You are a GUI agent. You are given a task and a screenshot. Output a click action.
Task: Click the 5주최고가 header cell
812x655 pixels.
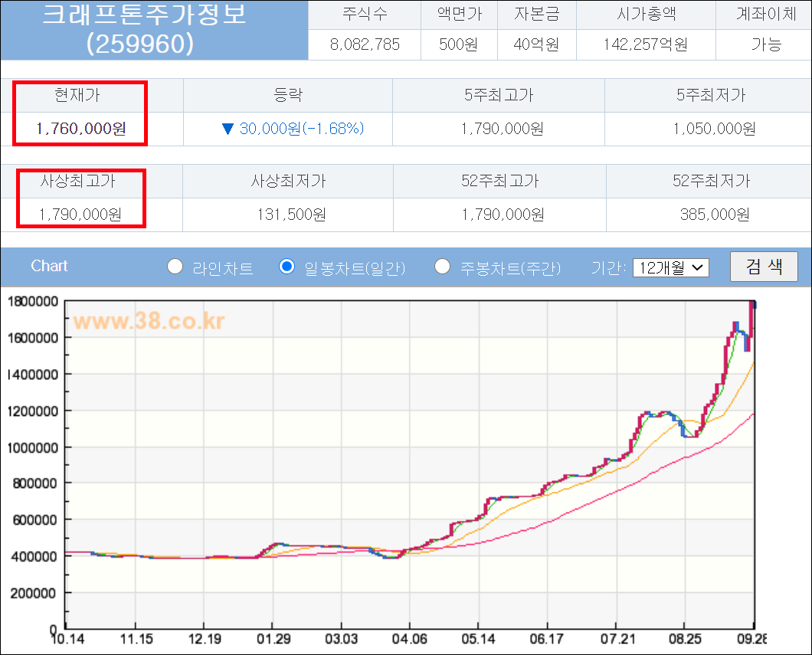[x=499, y=95]
